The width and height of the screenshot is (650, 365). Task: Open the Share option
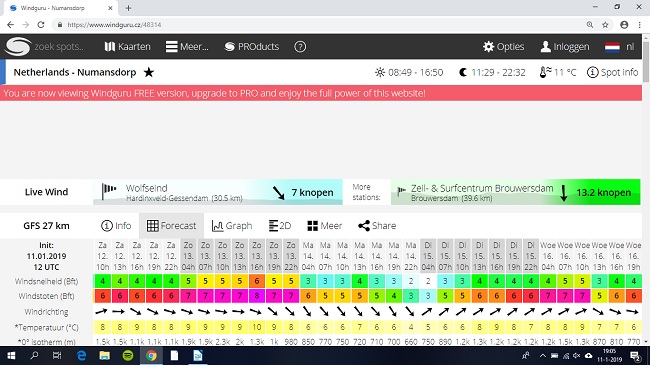(377, 226)
